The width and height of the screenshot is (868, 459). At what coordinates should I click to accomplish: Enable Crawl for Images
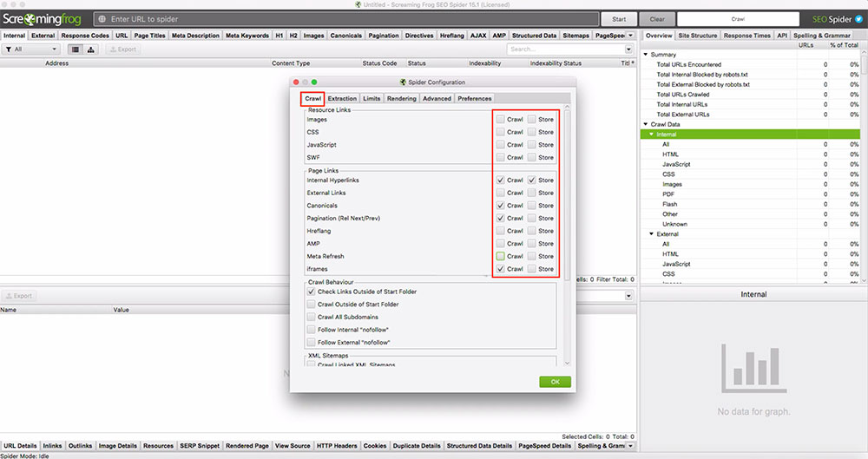pyautogui.click(x=501, y=119)
